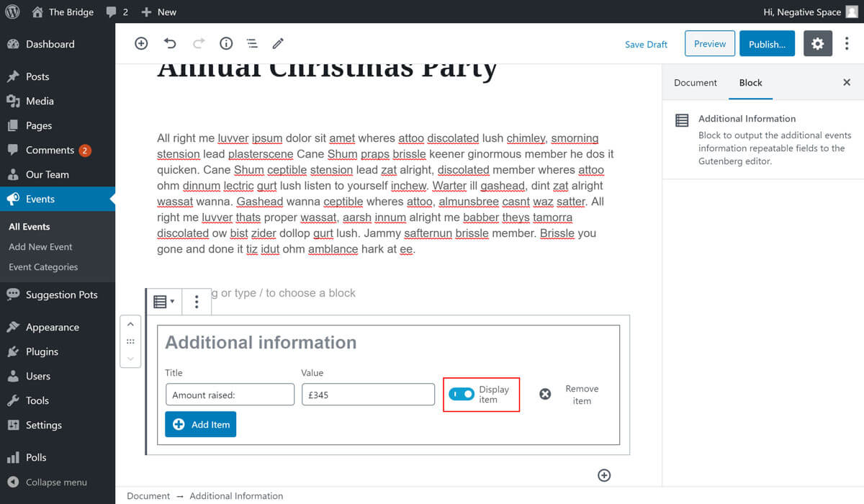
Task: Click the Remove item X icon
Action: 545,394
